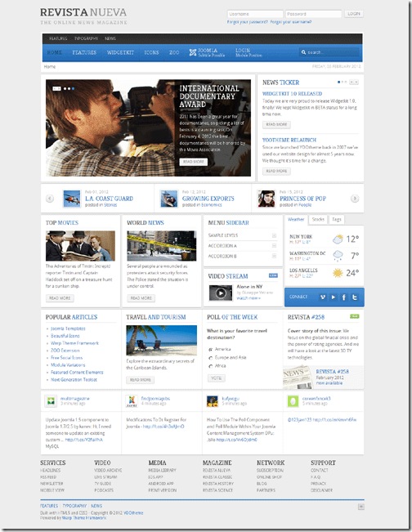
Task: Click the Vimeo icon in Connect bar
Action: (x=323, y=297)
